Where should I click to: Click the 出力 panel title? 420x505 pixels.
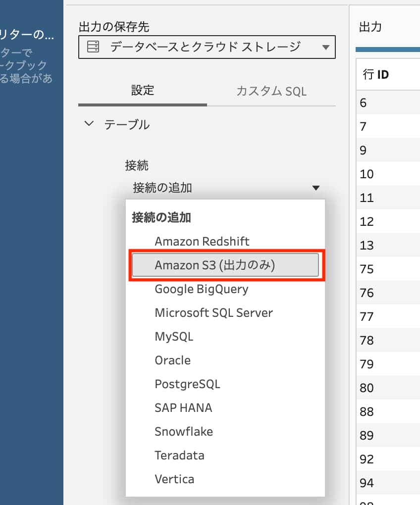coord(370,27)
